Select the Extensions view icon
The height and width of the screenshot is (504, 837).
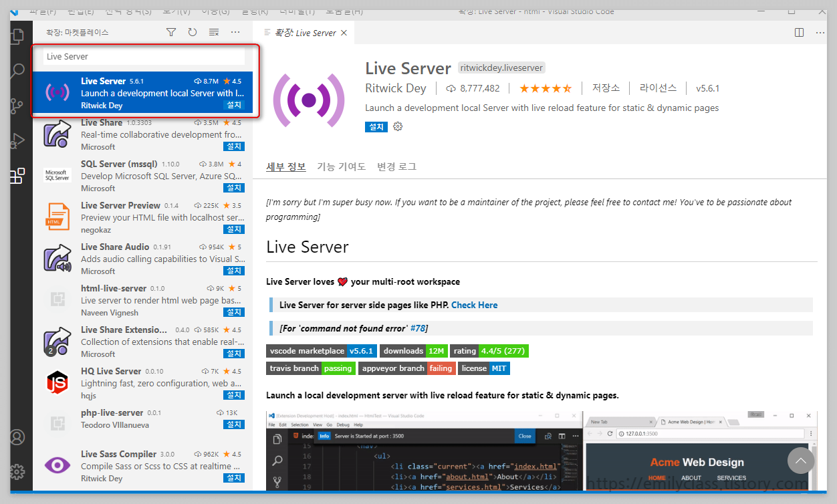pyautogui.click(x=18, y=176)
